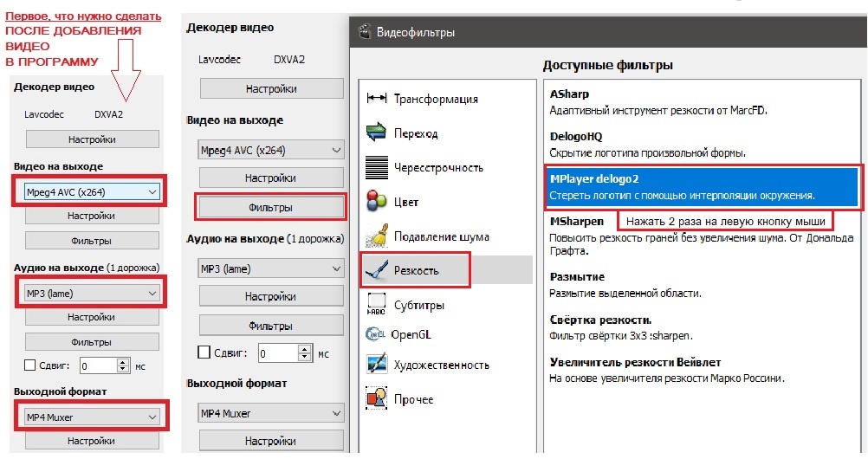This screenshot has width=868, height=459.
Task: Select the Резкость category brush icon
Action: [377, 270]
